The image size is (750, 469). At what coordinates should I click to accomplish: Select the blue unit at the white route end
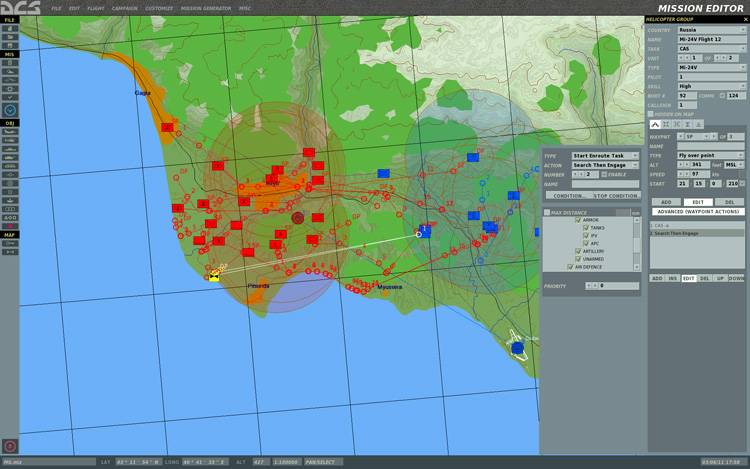coord(424,231)
